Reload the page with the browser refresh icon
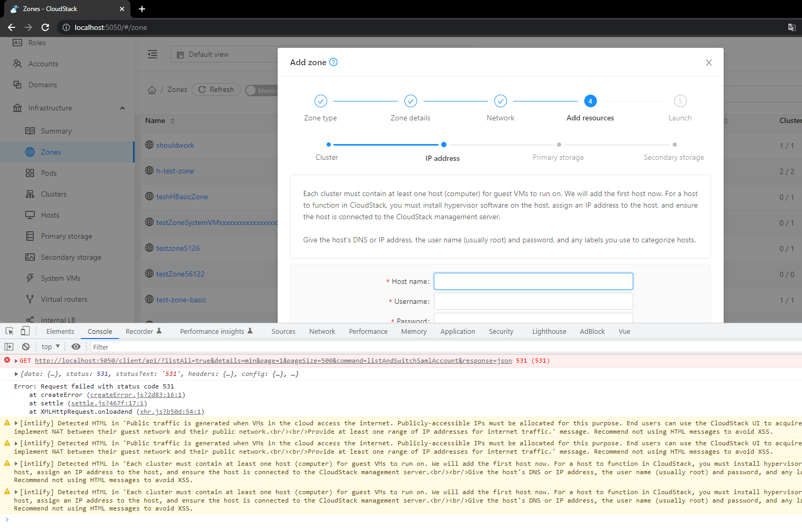The height and width of the screenshot is (532, 802). pyautogui.click(x=45, y=27)
